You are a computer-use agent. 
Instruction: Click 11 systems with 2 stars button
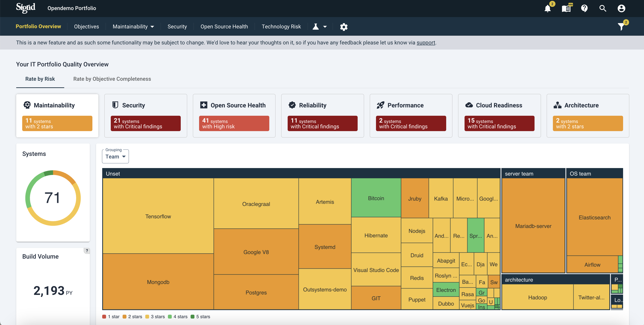coord(57,123)
